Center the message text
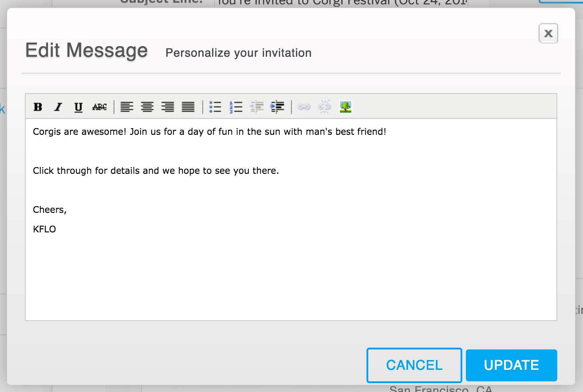This screenshot has height=392, width=583. (x=147, y=106)
